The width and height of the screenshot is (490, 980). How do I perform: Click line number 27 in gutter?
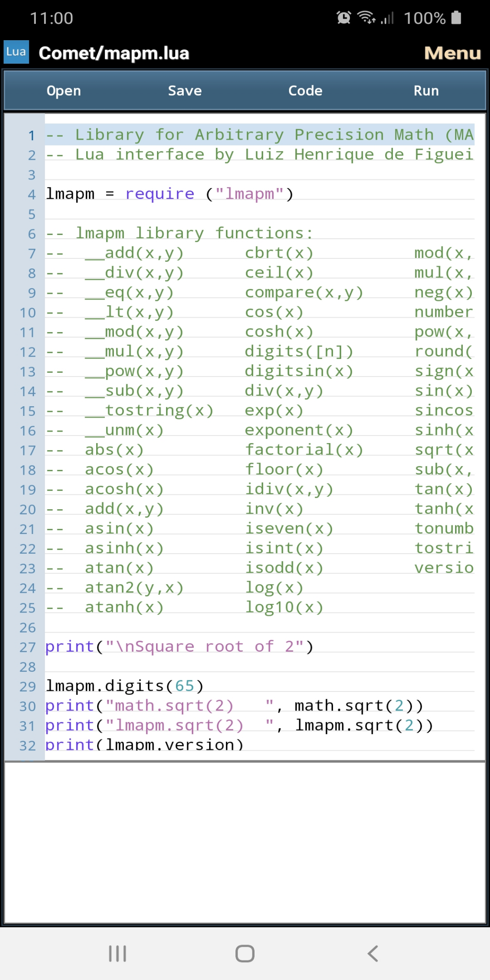tap(28, 647)
